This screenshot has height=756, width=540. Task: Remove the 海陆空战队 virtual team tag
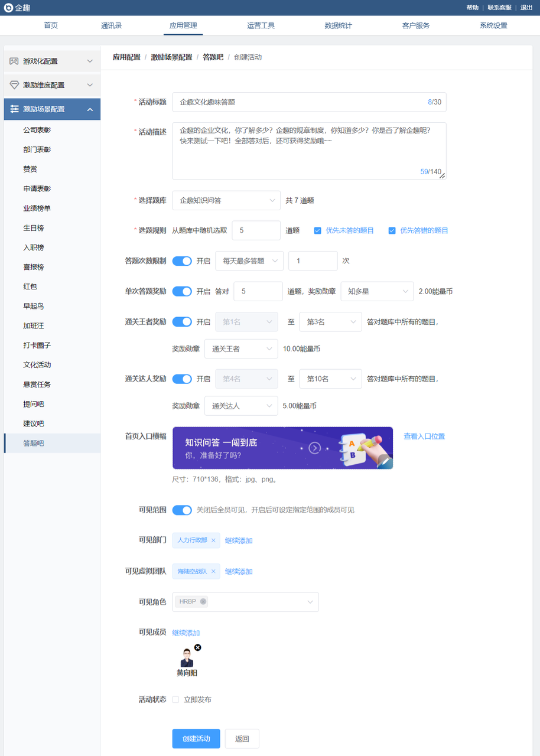(x=213, y=571)
